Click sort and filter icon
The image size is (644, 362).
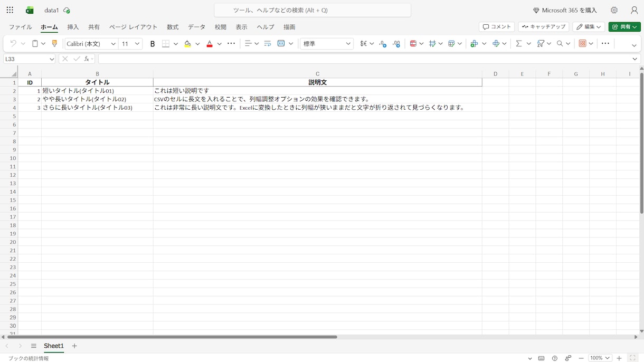[541, 44]
